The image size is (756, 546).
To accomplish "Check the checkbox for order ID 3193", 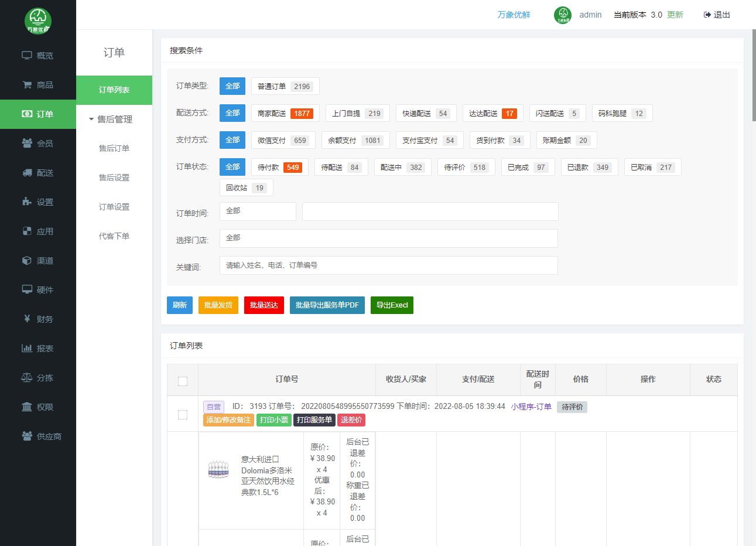I will tap(183, 415).
